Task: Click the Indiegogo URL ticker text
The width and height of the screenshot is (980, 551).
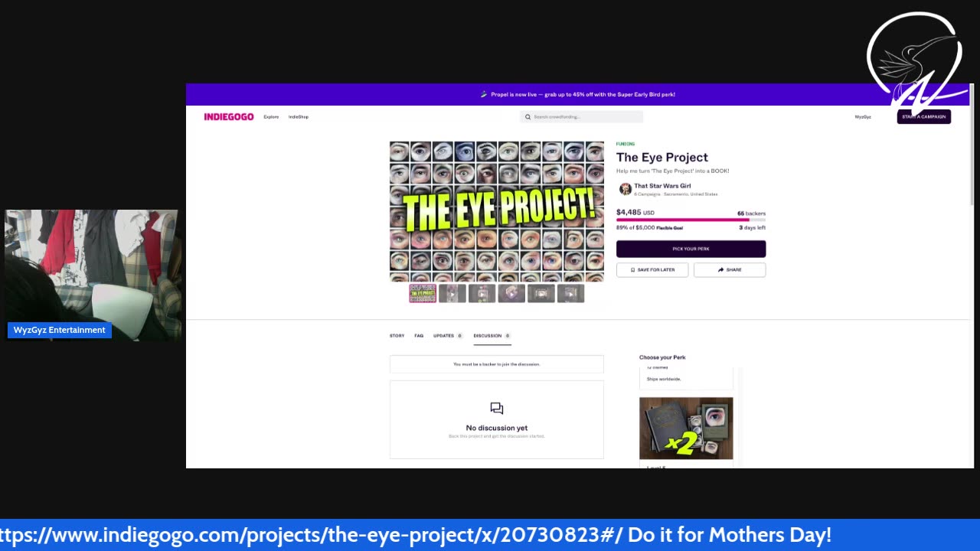Action: (416, 535)
